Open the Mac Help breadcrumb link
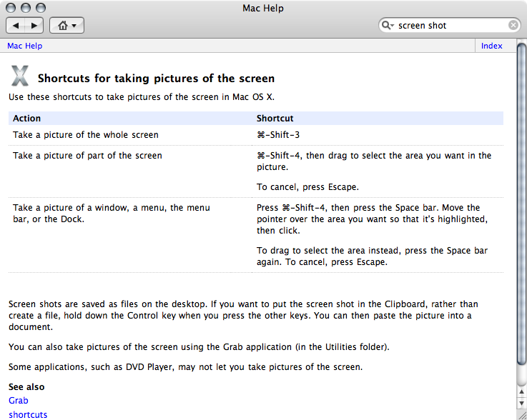 [24, 46]
